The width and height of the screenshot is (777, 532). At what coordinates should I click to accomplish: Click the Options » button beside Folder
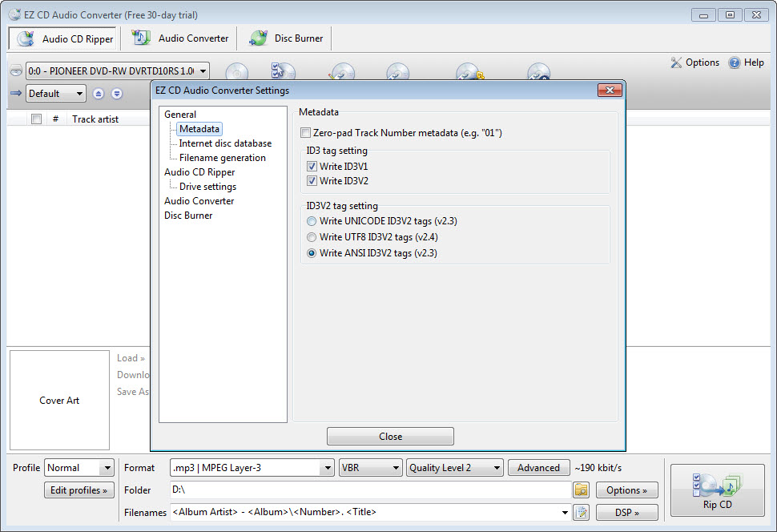(626, 490)
